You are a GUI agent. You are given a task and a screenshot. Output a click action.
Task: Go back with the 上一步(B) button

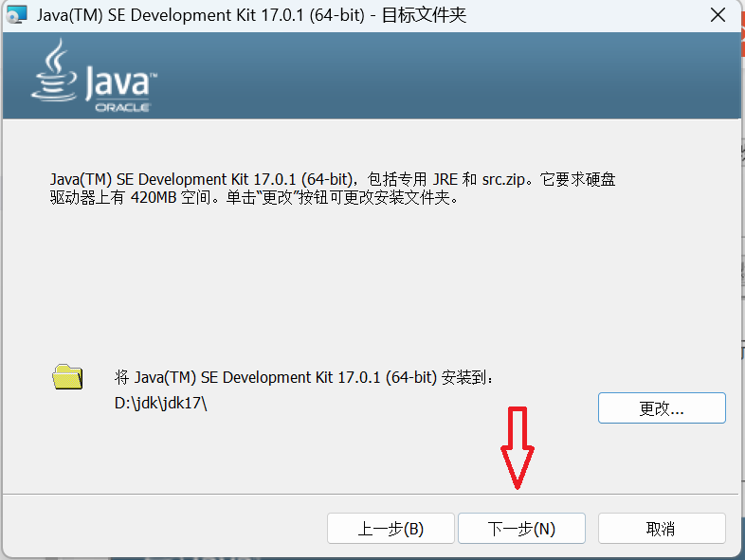(x=391, y=528)
